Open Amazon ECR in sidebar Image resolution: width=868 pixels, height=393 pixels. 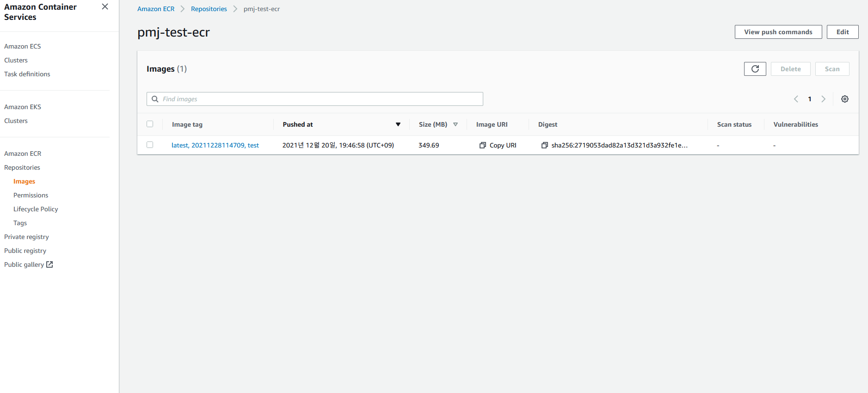23,154
